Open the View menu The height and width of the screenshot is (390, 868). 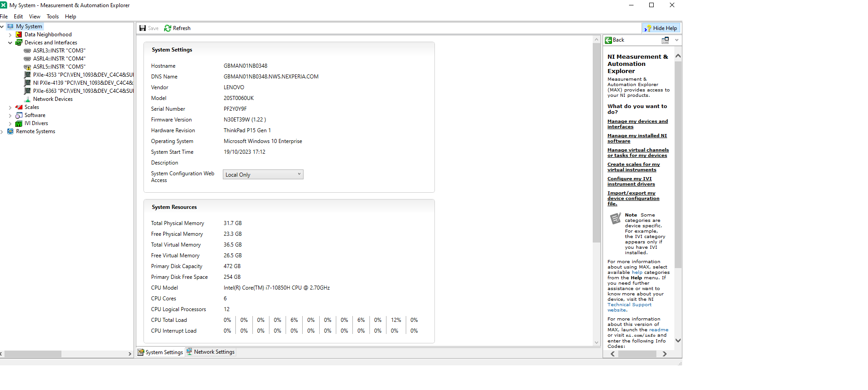tap(35, 17)
